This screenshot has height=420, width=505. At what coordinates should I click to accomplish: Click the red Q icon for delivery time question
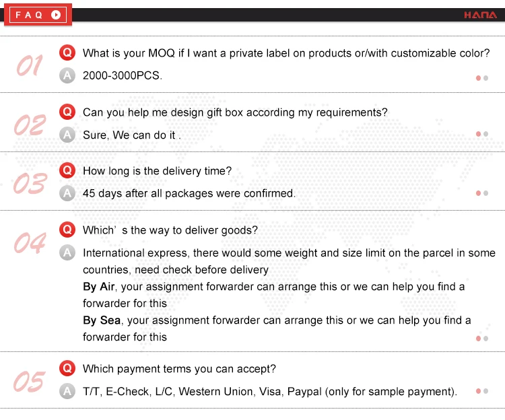67,170
